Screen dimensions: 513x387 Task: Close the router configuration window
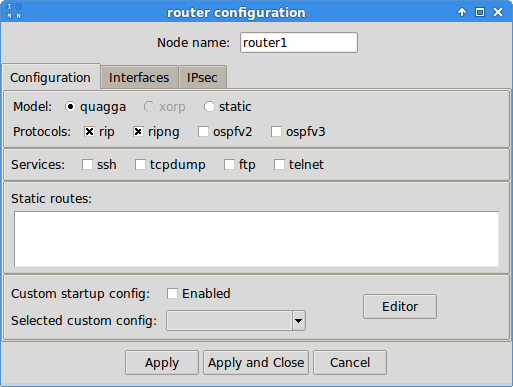tap(498, 12)
